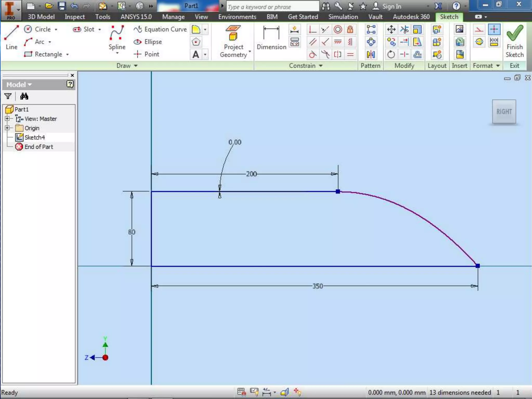Open the Circle dropdown arrow
The width and height of the screenshot is (532, 399).
(56, 29)
